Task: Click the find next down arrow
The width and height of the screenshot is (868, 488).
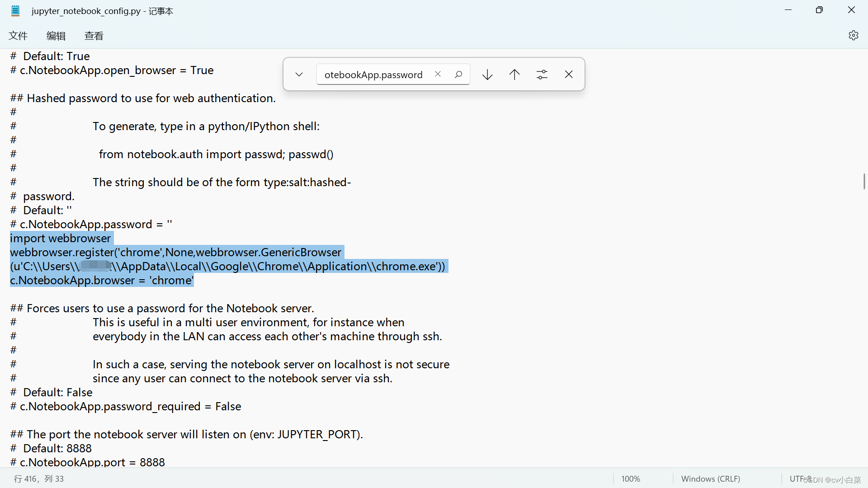Action: pyautogui.click(x=487, y=75)
